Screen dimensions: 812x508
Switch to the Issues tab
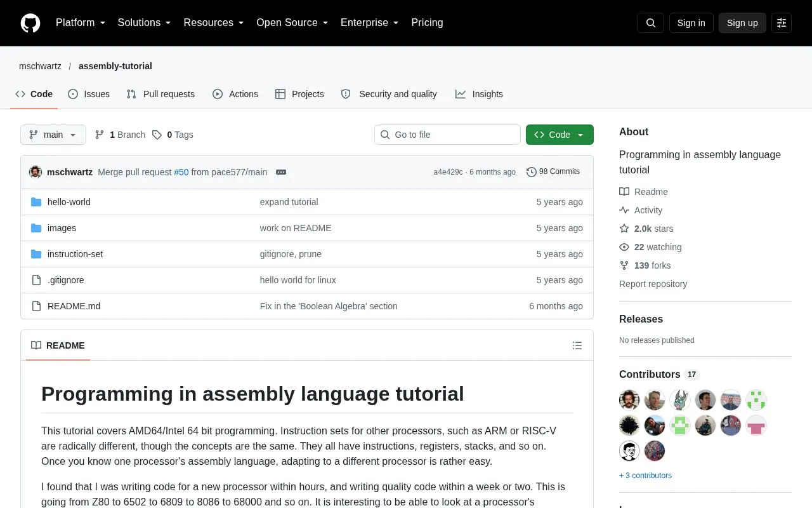[89, 94]
